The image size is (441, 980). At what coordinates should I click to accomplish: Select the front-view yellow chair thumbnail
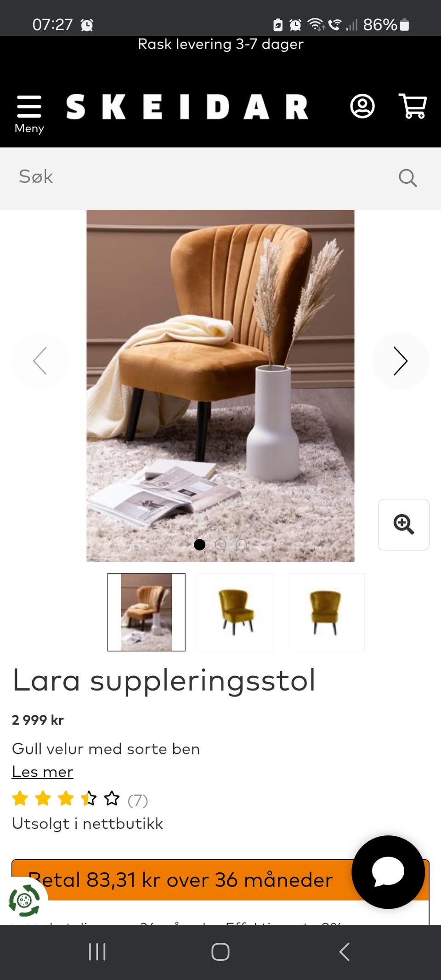pos(326,612)
